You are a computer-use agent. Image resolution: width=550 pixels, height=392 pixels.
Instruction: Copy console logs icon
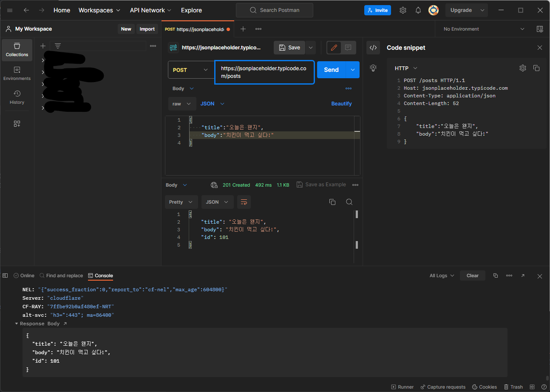pos(496,276)
